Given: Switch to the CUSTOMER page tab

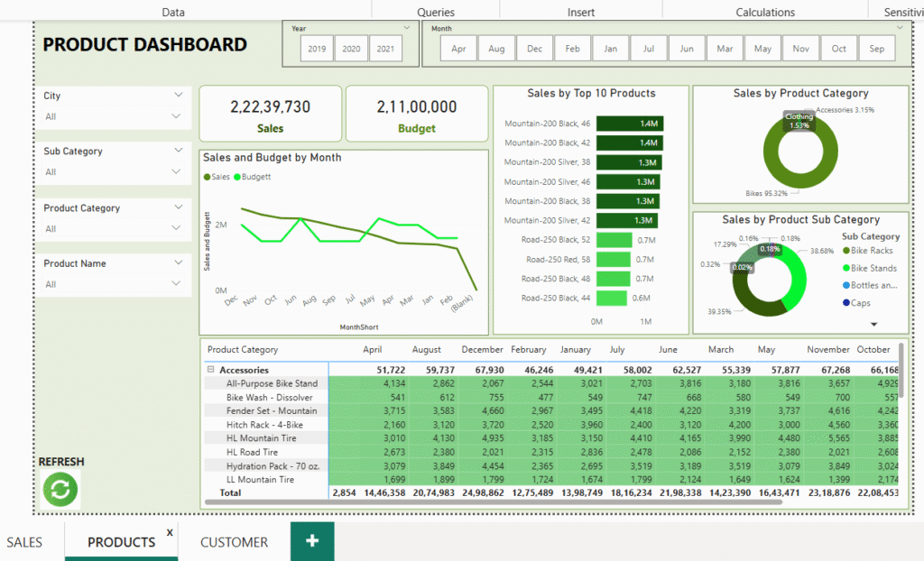Looking at the screenshot, I should click(234, 542).
